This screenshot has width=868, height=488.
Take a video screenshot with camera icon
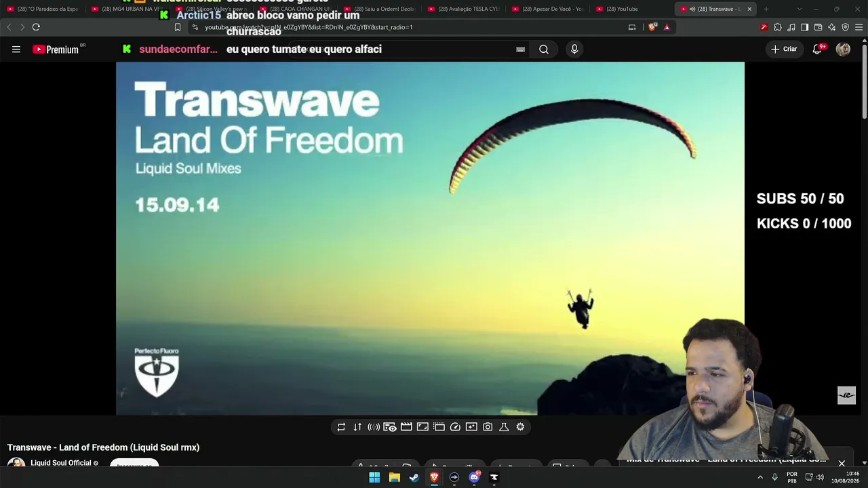488,427
